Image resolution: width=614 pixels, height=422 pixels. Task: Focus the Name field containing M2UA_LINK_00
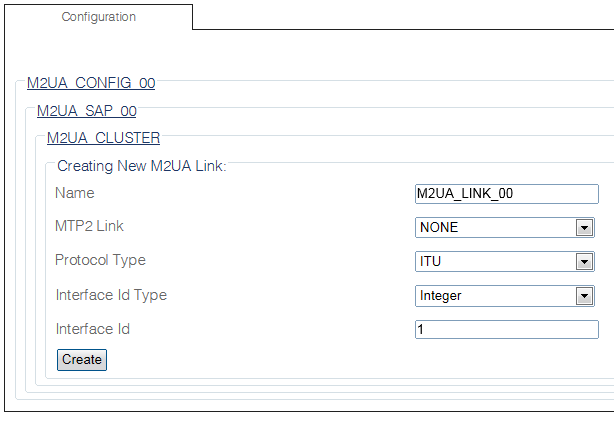tap(507, 194)
